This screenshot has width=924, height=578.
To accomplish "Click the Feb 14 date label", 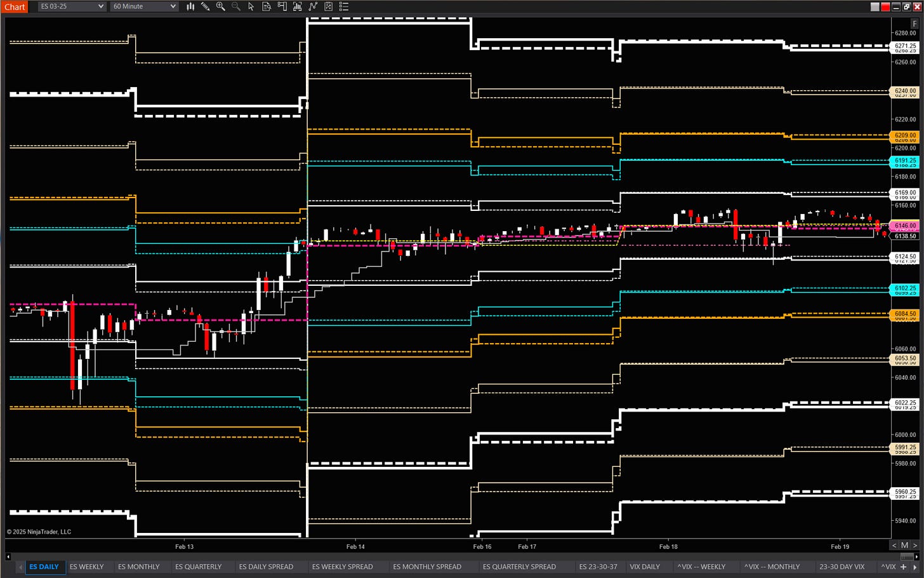I will (x=355, y=546).
